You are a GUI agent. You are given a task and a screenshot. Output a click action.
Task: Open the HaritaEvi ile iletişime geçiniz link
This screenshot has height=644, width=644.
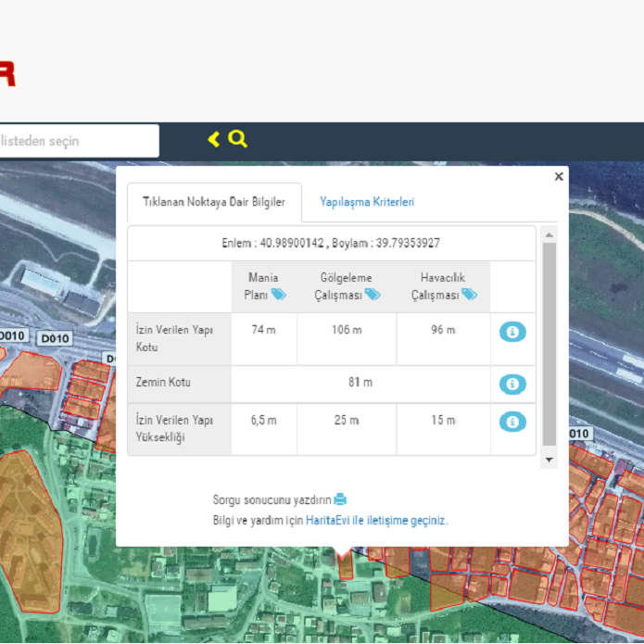coord(376,521)
